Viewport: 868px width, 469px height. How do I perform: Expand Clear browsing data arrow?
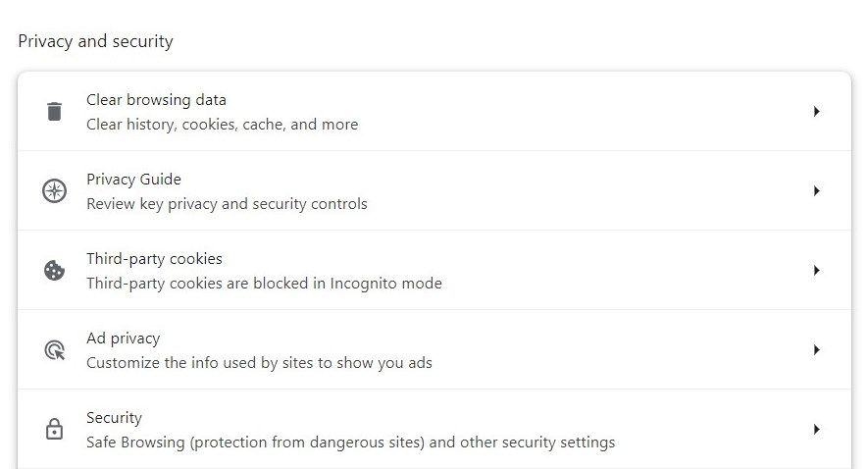[816, 112]
